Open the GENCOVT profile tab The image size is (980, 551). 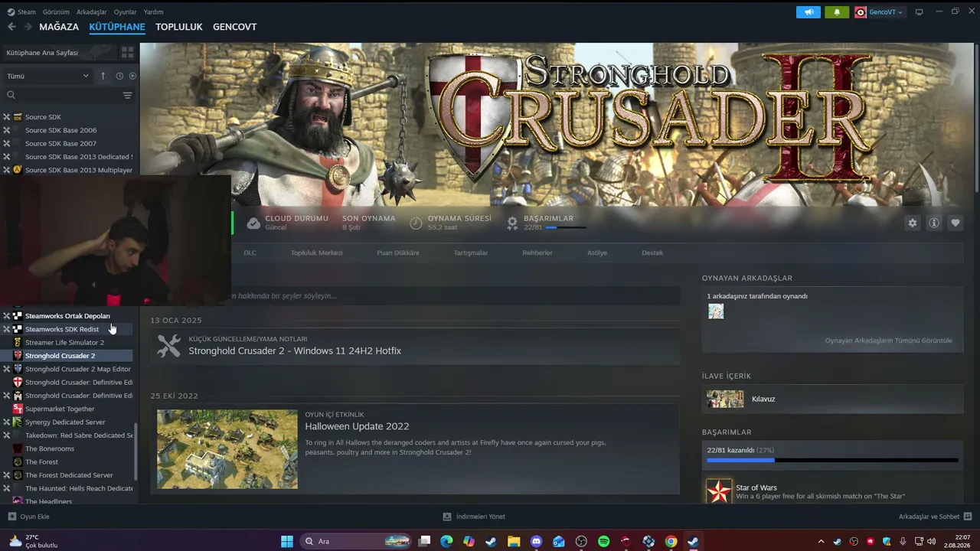[235, 27]
